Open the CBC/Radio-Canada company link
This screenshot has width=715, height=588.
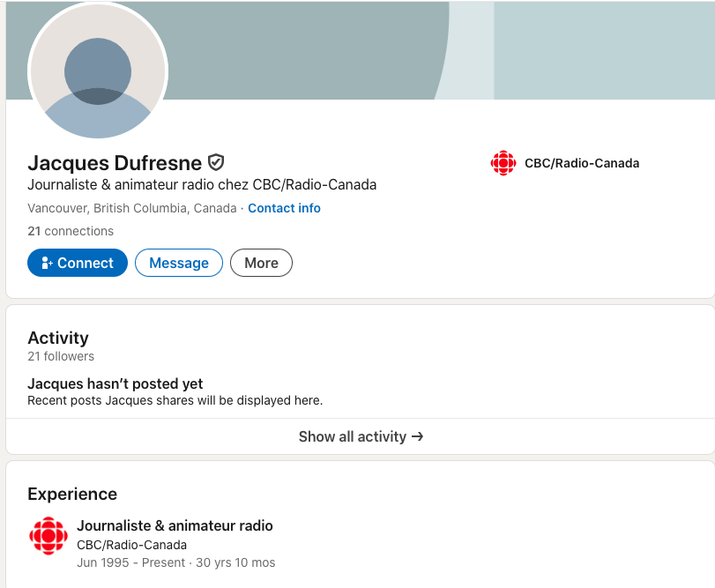pyautogui.click(x=581, y=163)
